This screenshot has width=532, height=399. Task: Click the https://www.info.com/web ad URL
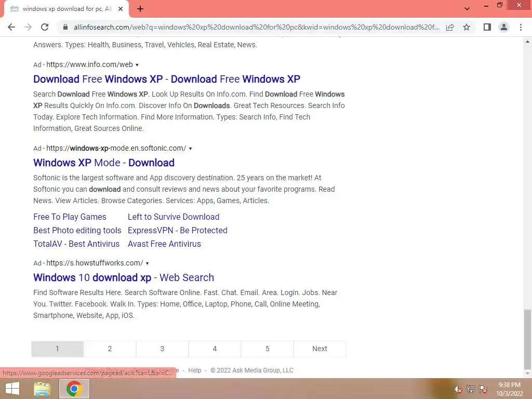(x=89, y=64)
